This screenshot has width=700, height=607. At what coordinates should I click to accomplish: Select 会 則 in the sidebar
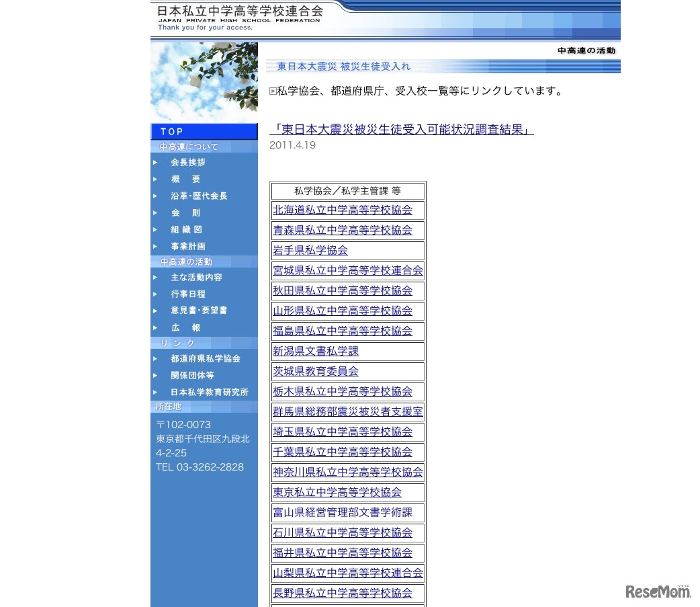[x=185, y=212]
